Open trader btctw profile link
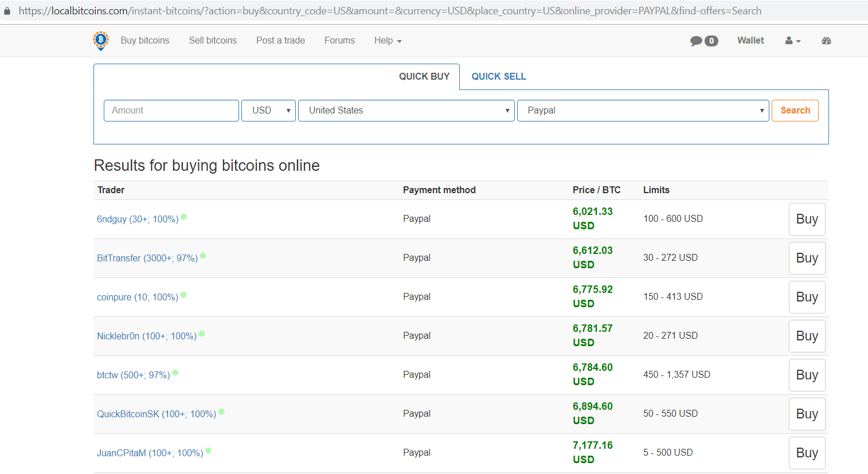Viewport: 868px width, 474px height. (x=134, y=375)
